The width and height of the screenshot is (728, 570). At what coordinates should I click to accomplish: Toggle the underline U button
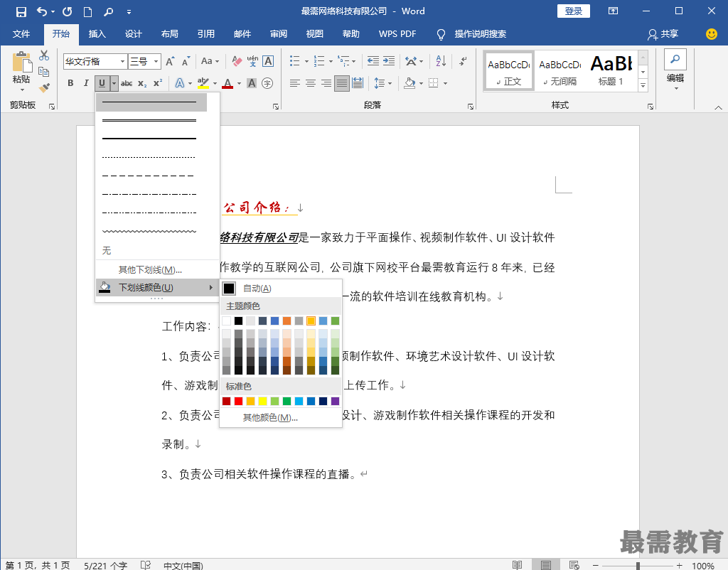point(102,83)
